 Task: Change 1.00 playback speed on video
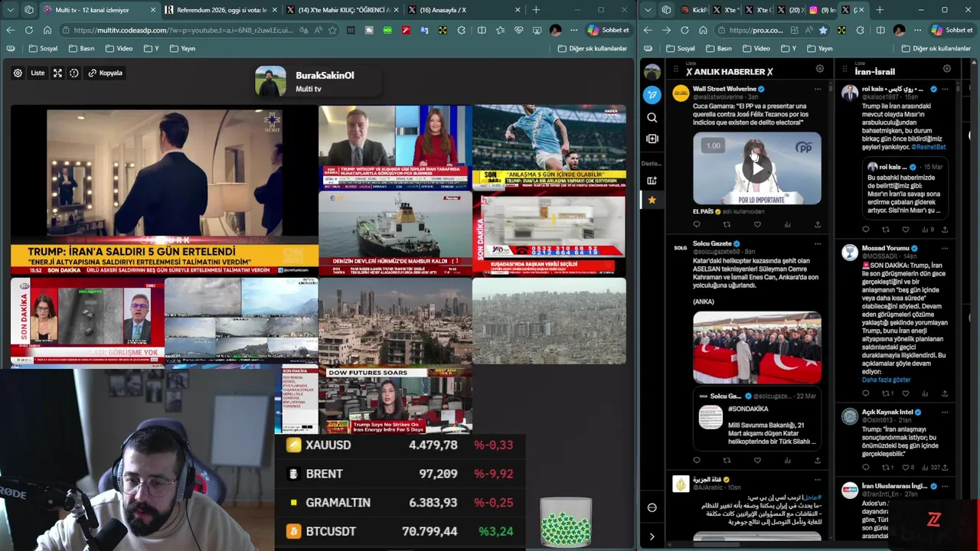pos(713,145)
